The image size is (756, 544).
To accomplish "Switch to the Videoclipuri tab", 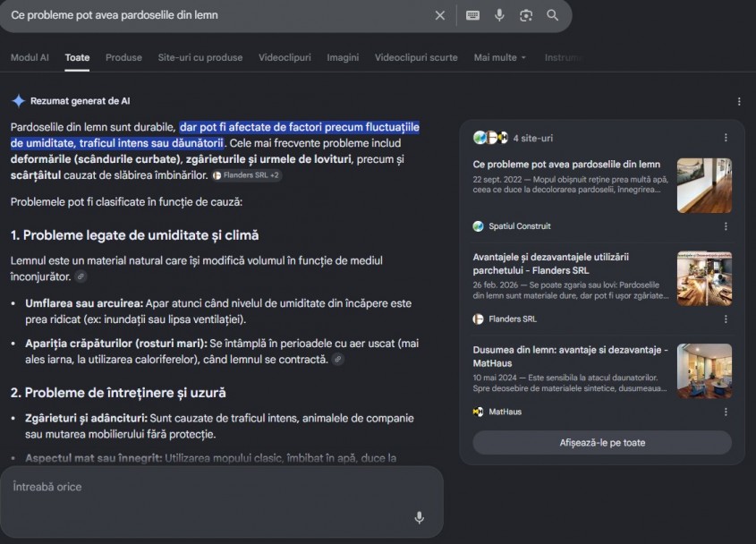I will (x=285, y=57).
